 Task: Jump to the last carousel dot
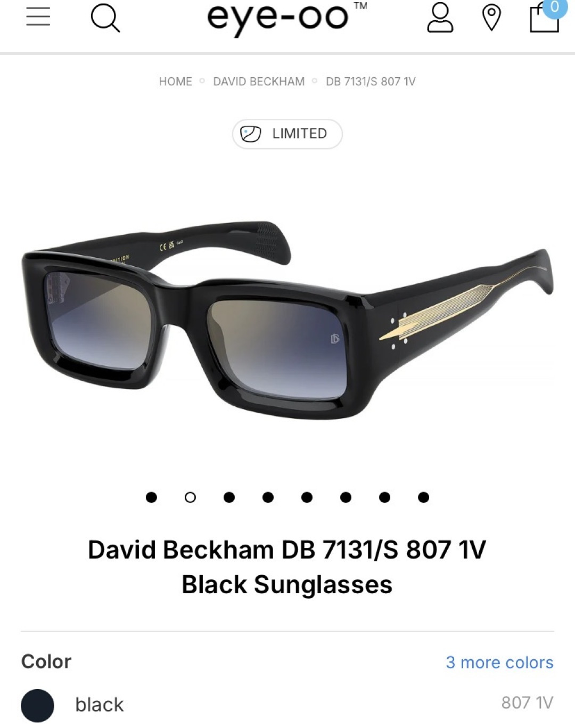pos(423,497)
